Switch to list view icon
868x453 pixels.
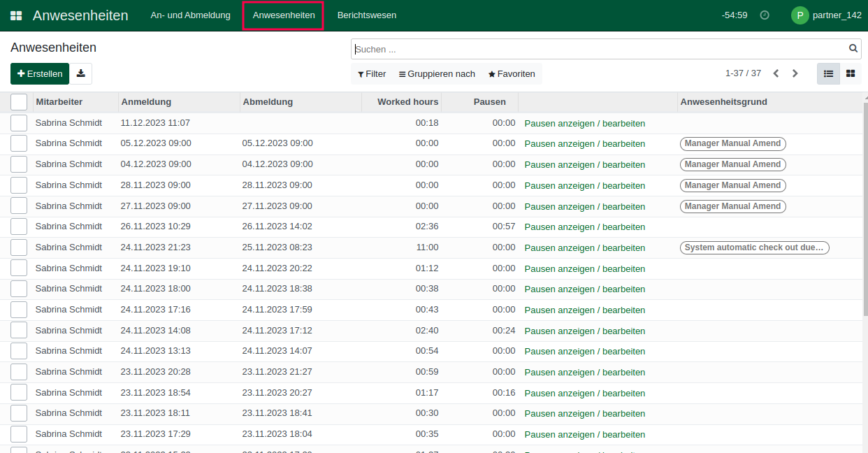[828, 73]
